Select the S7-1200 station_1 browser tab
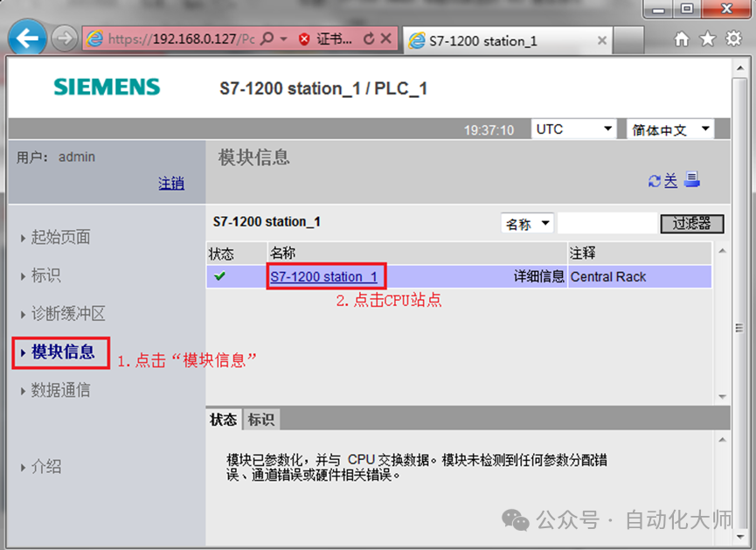 pos(507,40)
